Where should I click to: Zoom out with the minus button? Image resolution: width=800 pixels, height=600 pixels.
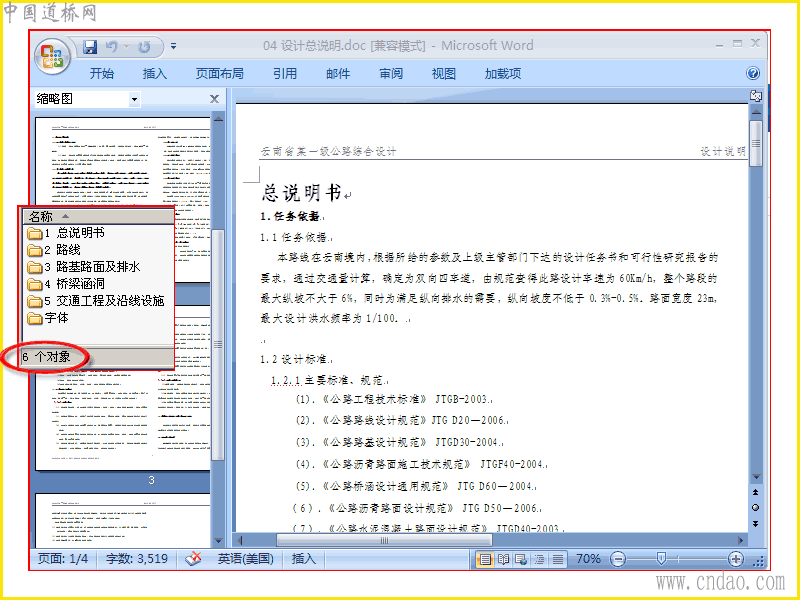pyautogui.click(x=618, y=559)
